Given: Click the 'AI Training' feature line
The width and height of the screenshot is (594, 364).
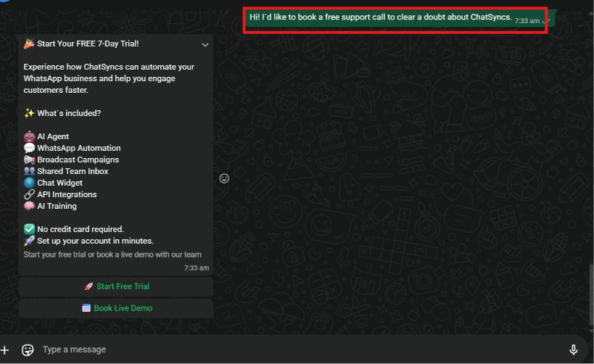Looking at the screenshot, I should tap(50, 206).
